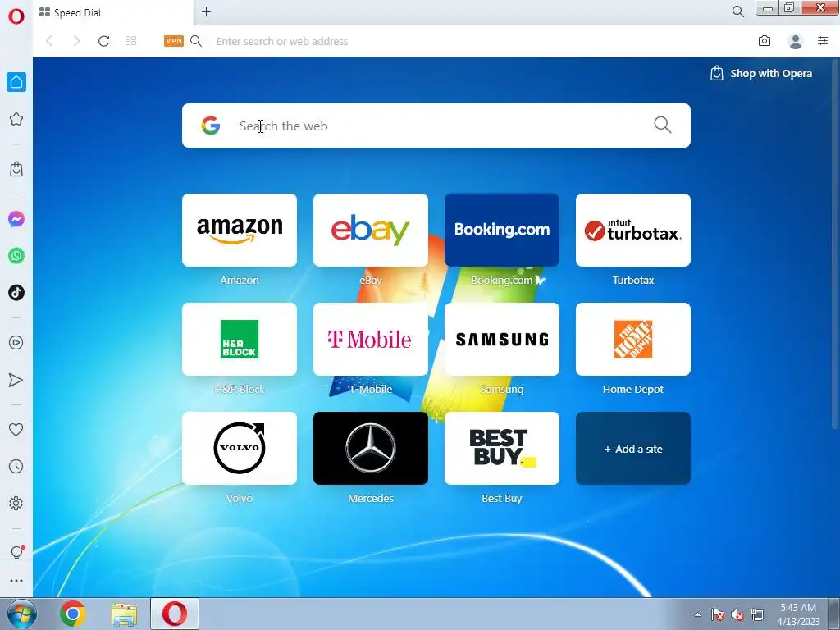Click the page vertical scrollbar
This screenshot has height=630, width=840.
pos(835,244)
